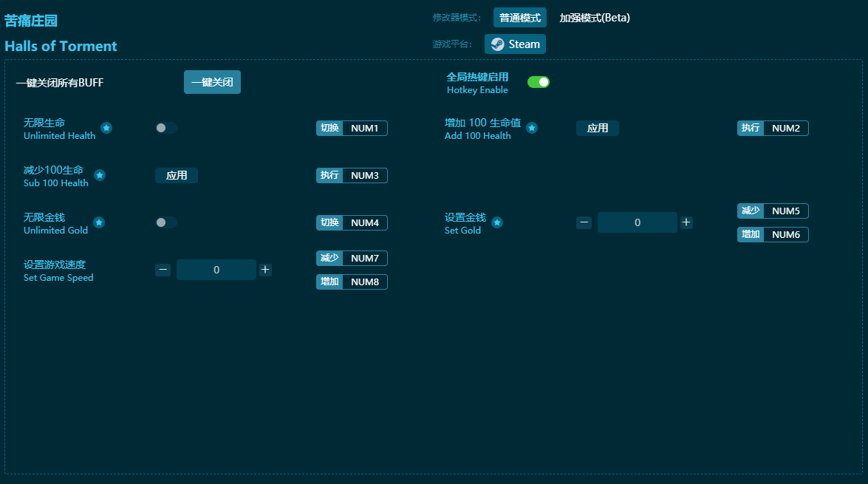Switch to 普通模式 trainer mode

(x=519, y=18)
